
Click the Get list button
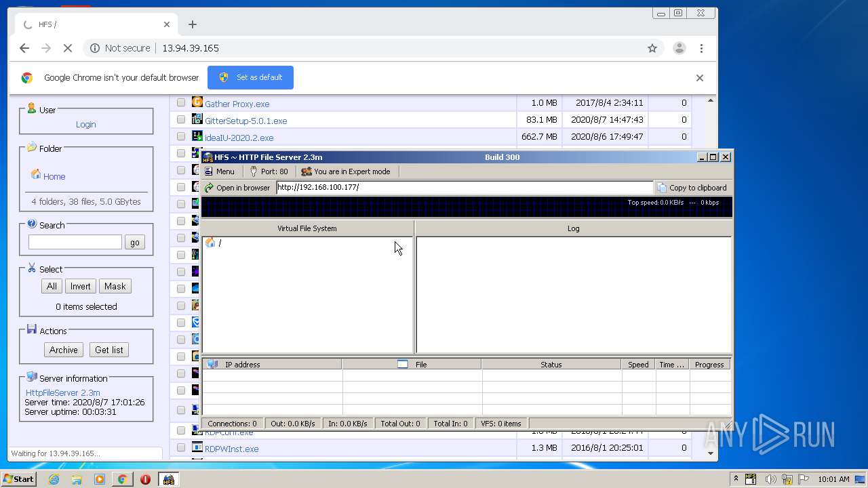click(109, 350)
